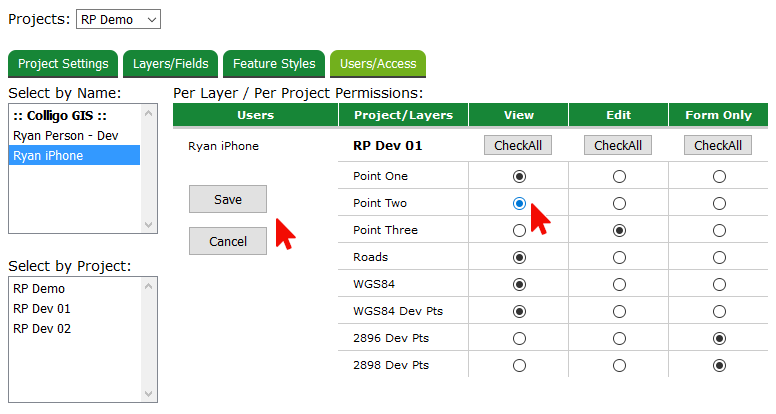Open the Projects dropdown showing RP Demo
The height and width of the screenshot is (414, 776).
[x=118, y=19]
